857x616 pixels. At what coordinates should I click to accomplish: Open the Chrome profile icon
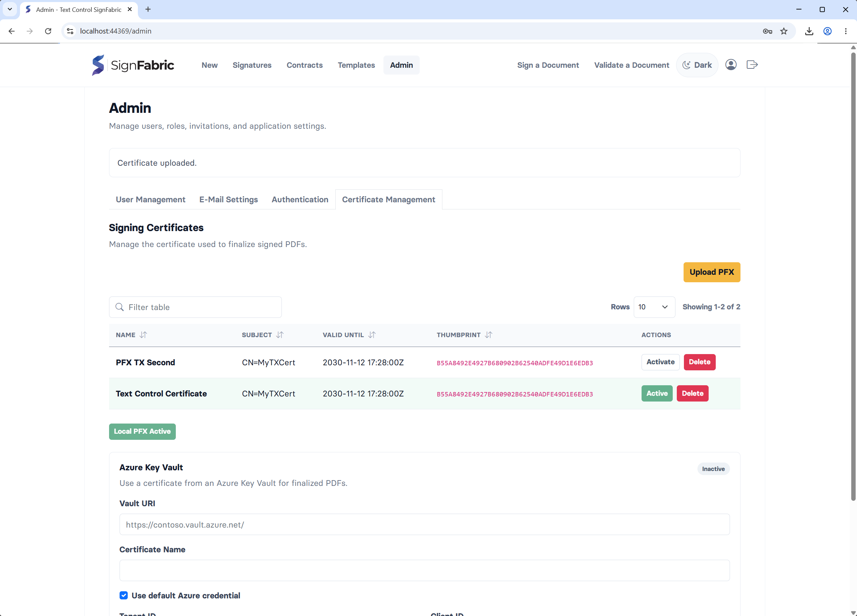click(828, 31)
